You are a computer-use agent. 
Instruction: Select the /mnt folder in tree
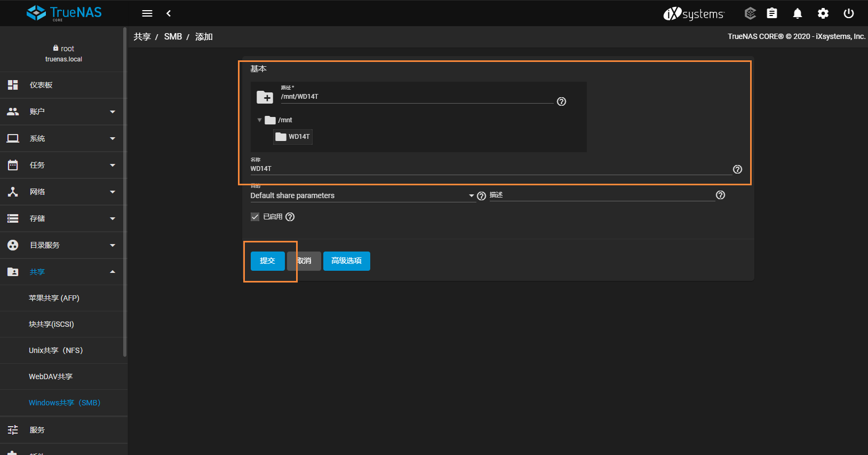pyautogui.click(x=278, y=120)
